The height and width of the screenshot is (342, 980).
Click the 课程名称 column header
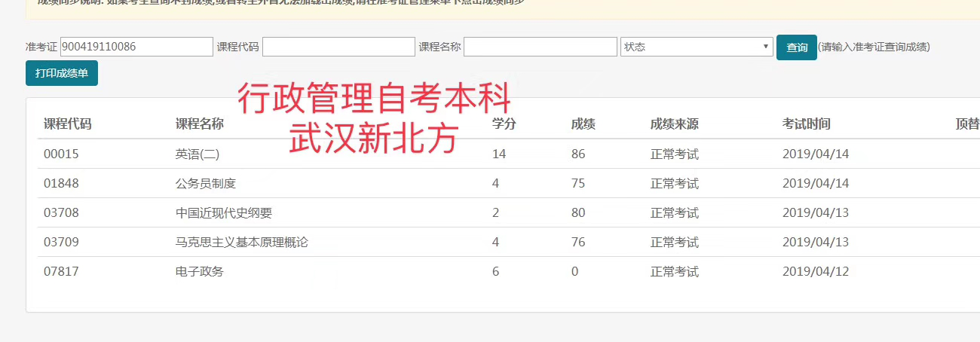pos(200,124)
